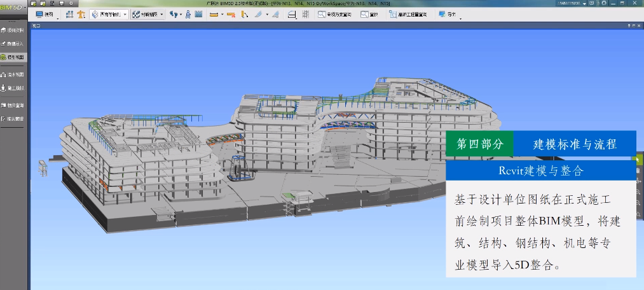The image size is (644, 290).
Task: Click the footprints walk-mode icon
Action: (175, 13)
